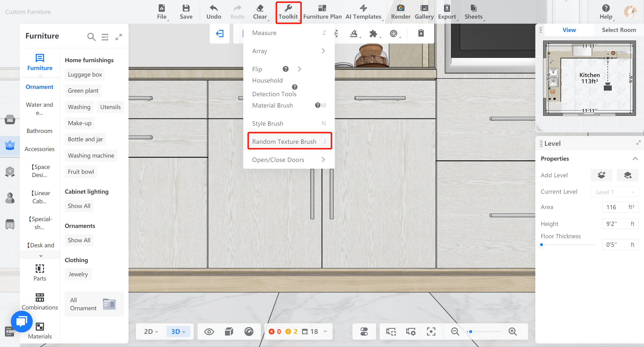Click the Save floppy disk icon
Screen dimensions: 644x347
point(186,9)
